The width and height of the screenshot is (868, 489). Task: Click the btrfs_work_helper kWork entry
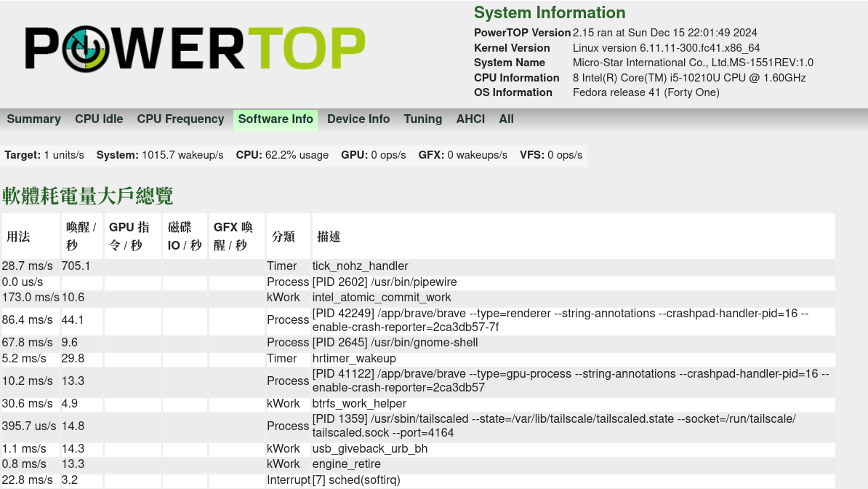pyautogui.click(x=359, y=404)
